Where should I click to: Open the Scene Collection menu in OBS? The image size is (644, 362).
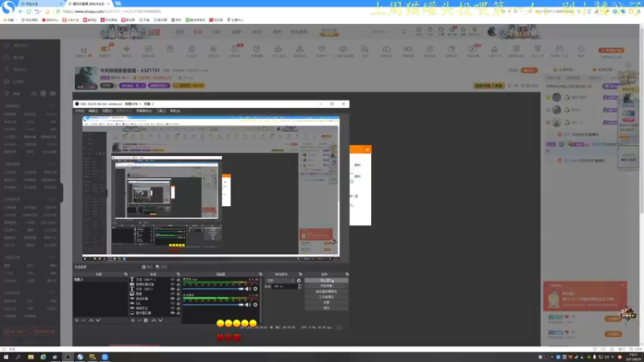point(144,111)
